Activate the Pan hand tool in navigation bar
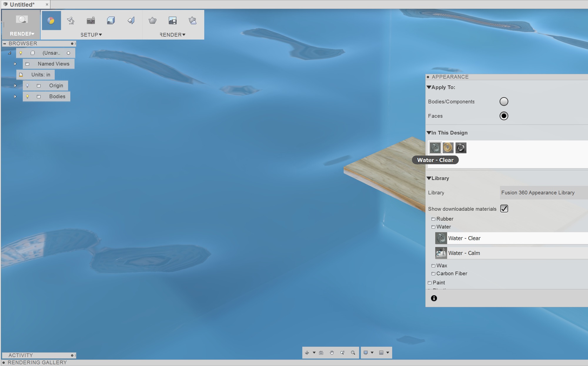Screen dimensions: 588x366 tap(332, 352)
